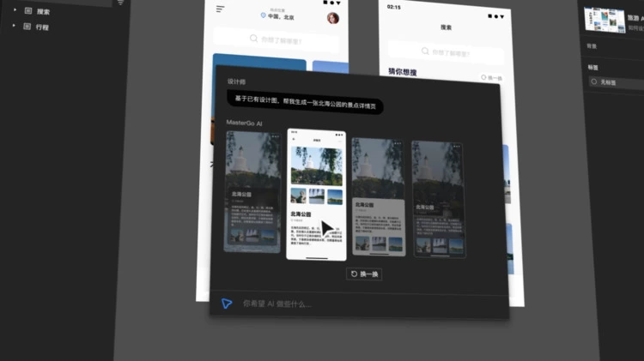The width and height of the screenshot is (644, 361).
Task: Click the layer filter icon above layers list
Action: pyautogui.click(x=120, y=3)
